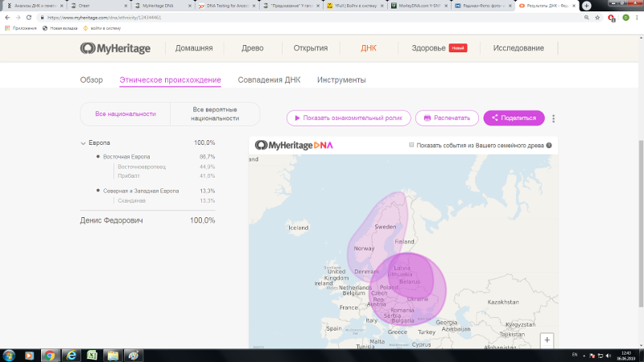This screenshot has height=362, width=644.
Task: Click Показать ознакомительный ролик button
Action: point(349,118)
